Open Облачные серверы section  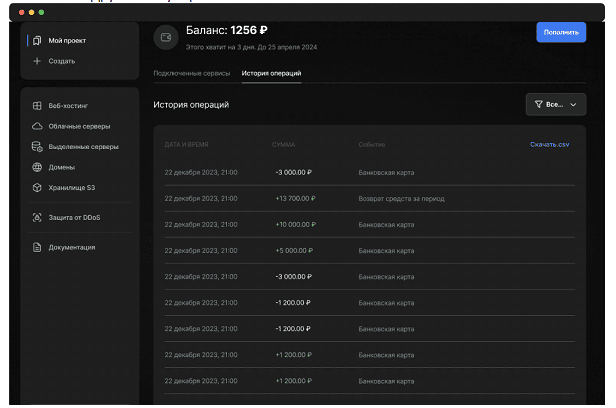coord(79,126)
